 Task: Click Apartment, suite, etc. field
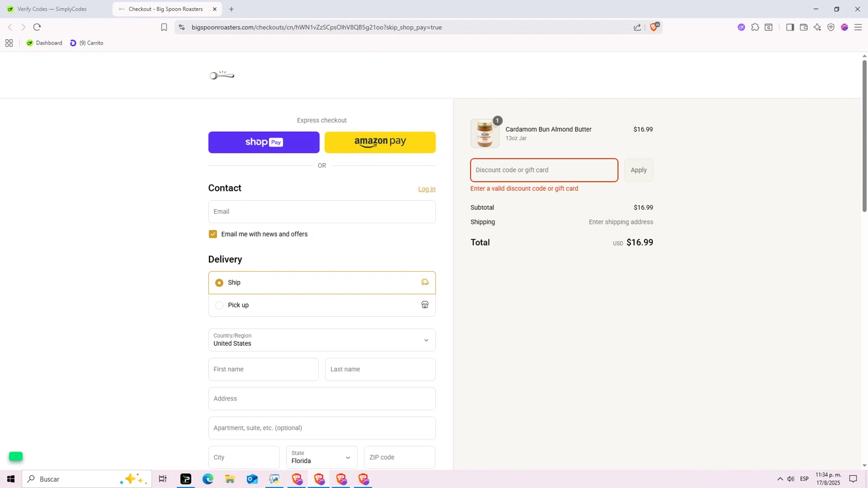322,428
